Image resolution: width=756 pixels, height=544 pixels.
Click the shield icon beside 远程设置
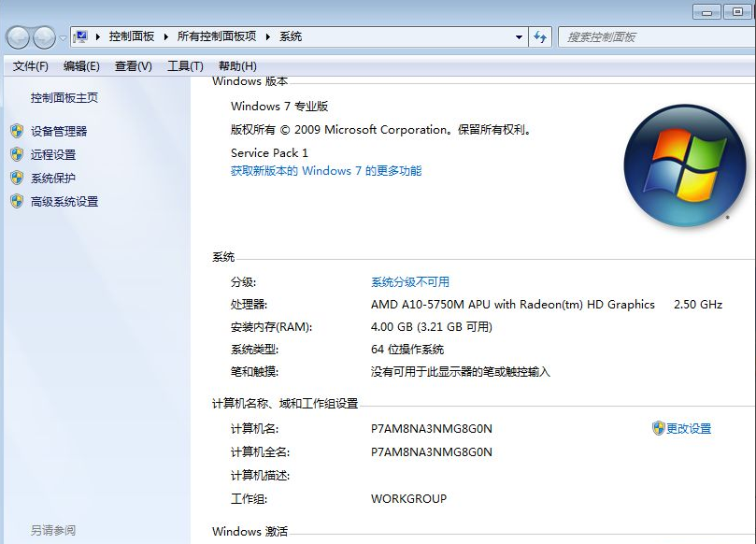pos(17,154)
